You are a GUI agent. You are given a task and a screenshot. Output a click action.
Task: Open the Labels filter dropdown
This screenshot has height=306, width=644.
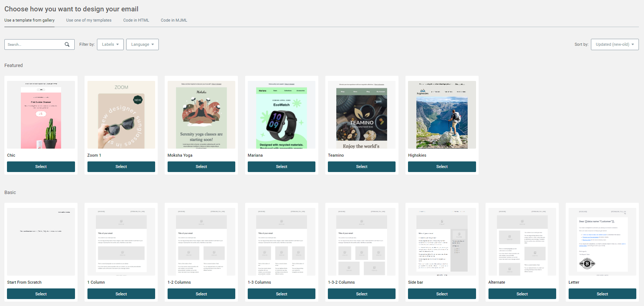click(110, 44)
